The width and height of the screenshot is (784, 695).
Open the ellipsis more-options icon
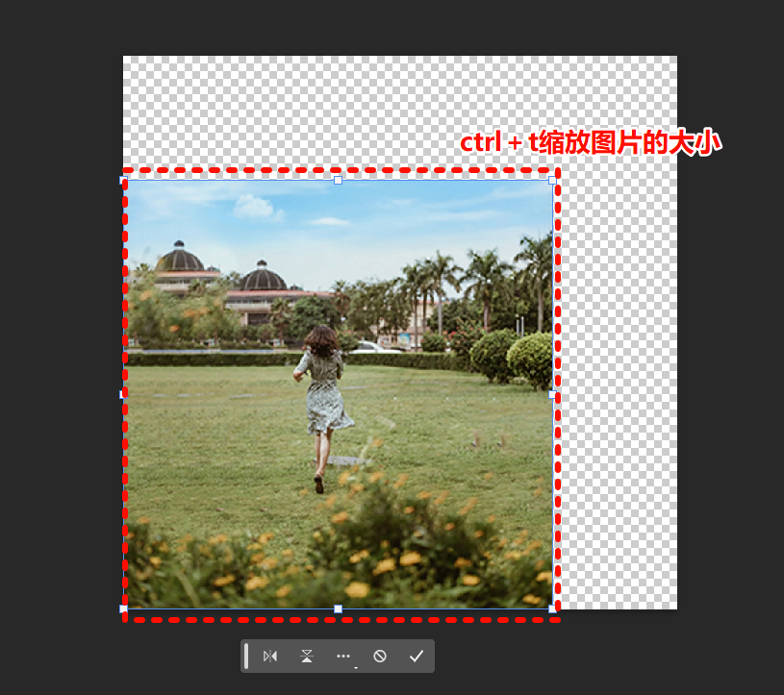tap(343, 656)
